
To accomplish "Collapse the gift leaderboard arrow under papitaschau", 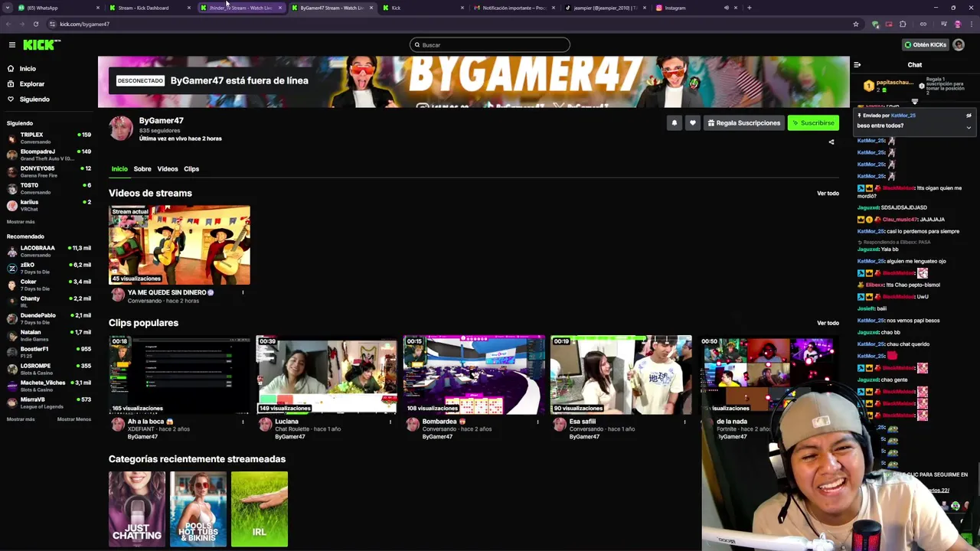I will (x=915, y=102).
